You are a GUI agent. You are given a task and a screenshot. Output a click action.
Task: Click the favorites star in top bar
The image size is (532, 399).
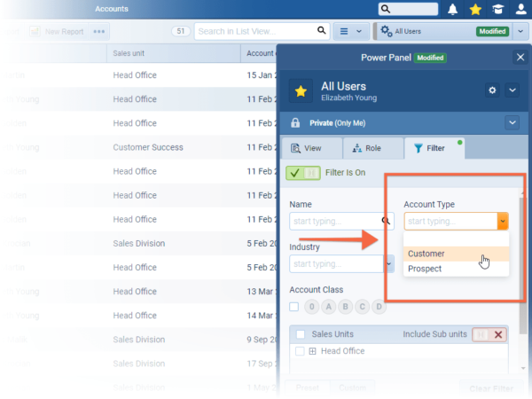coord(476,10)
